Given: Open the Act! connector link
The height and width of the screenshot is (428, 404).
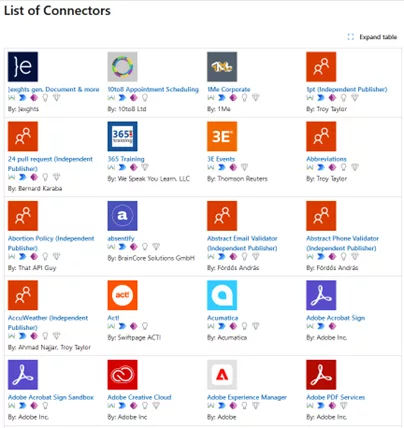Looking at the screenshot, I should click(x=113, y=318).
